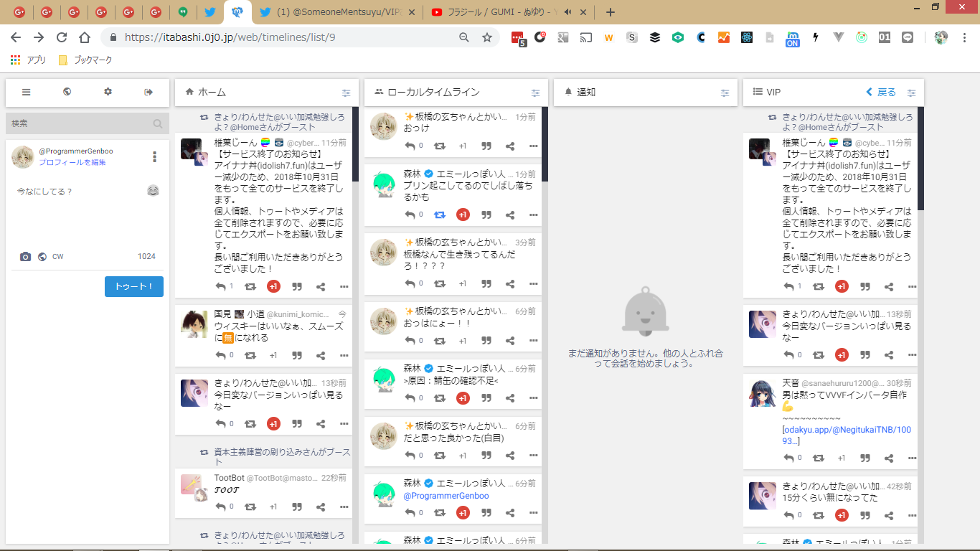Attach media with the camera icon

26,256
